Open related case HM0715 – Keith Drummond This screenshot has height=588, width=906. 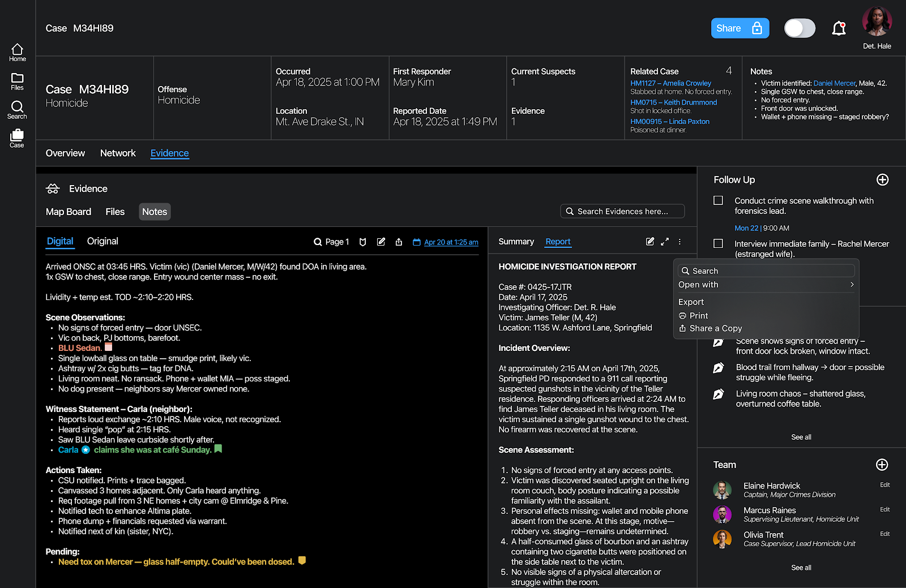click(673, 102)
